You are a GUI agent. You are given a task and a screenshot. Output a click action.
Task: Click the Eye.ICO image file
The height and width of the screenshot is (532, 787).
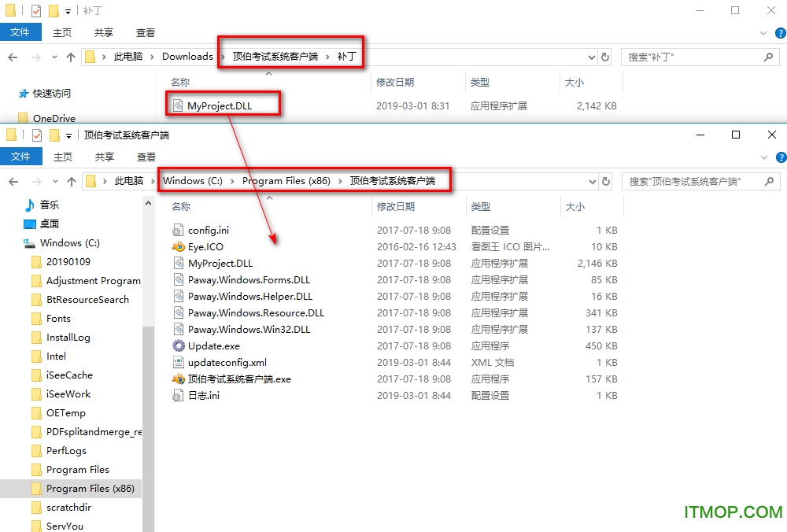[206, 246]
